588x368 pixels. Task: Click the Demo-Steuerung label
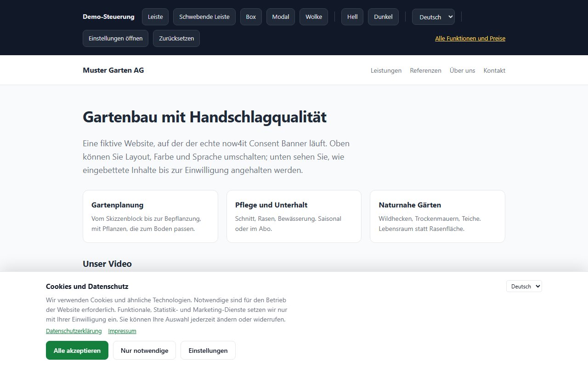coord(108,17)
